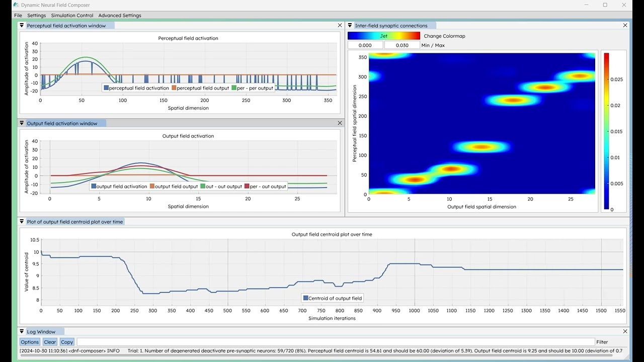Click the Output field centroid plot title
Image resolution: width=644 pixels, height=362 pixels.
pyautogui.click(x=332, y=234)
